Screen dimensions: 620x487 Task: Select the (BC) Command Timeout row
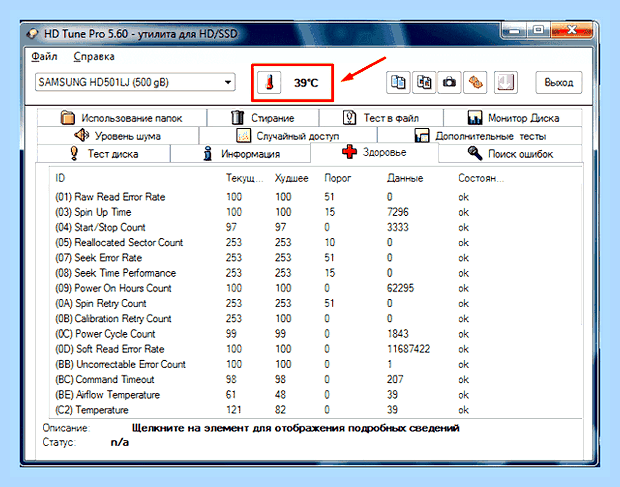coord(316,379)
